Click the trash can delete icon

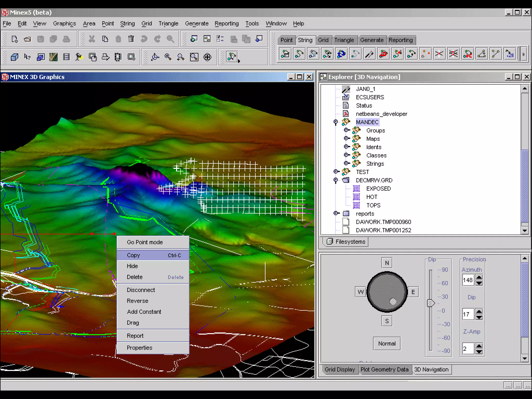(x=131, y=39)
